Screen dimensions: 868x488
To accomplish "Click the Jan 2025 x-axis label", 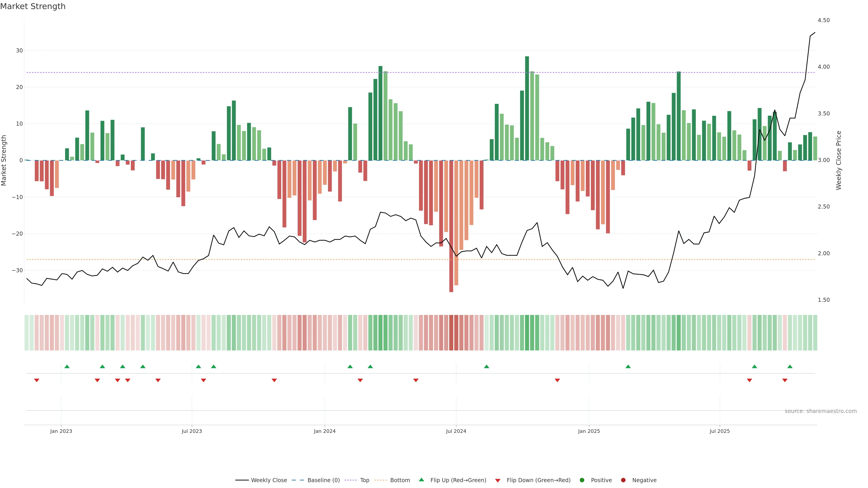I will pyautogui.click(x=589, y=431).
